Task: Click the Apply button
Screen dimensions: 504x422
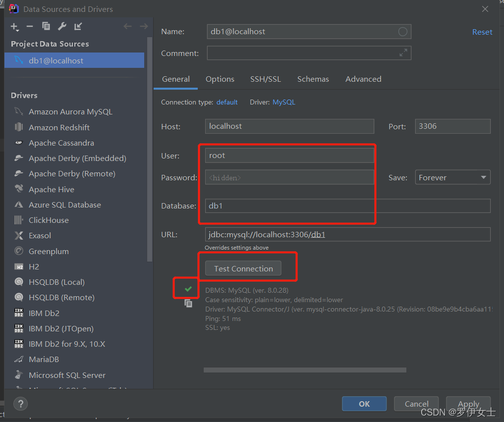Action: (468, 404)
